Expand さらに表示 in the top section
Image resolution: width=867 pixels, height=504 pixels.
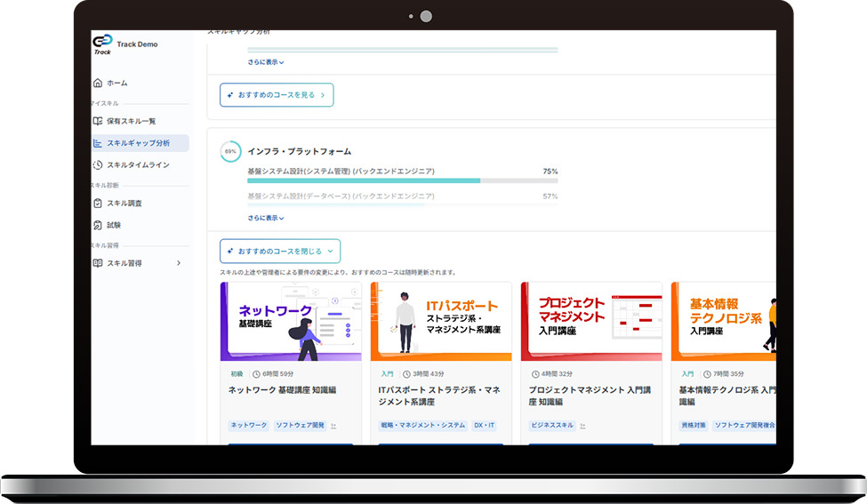[x=266, y=62]
